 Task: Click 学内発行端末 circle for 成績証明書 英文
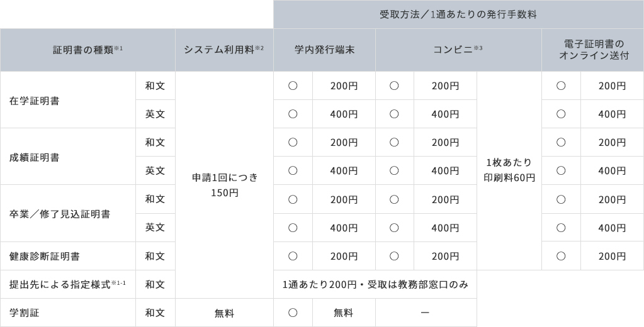coord(293,170)
